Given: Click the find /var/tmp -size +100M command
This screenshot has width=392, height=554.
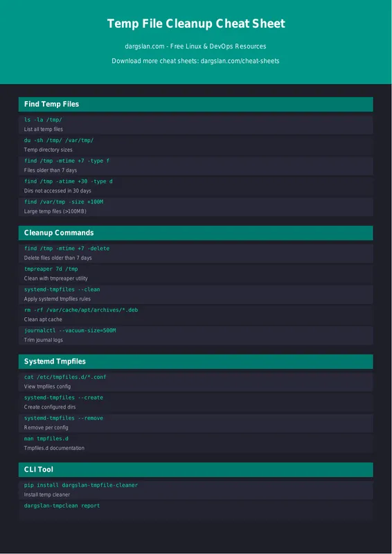Looking at the screenshot, I should [x=64, y=202].
